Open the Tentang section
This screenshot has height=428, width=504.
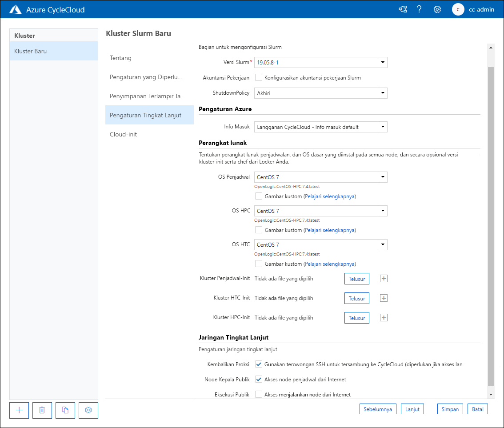(x=120, y=58)
